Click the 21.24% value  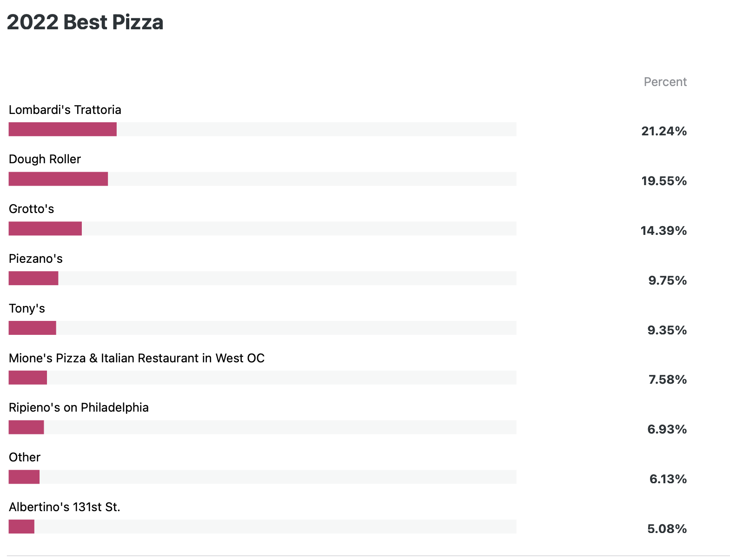click(664, 131)
